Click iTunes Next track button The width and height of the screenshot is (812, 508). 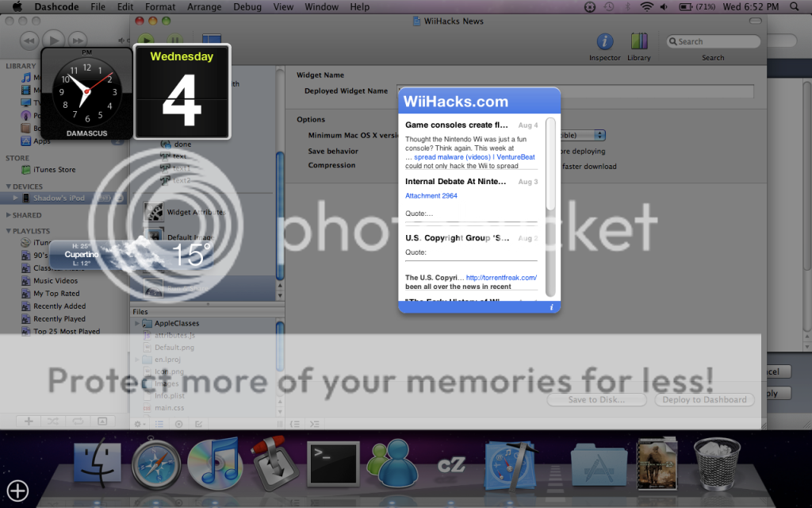(77, 40)
